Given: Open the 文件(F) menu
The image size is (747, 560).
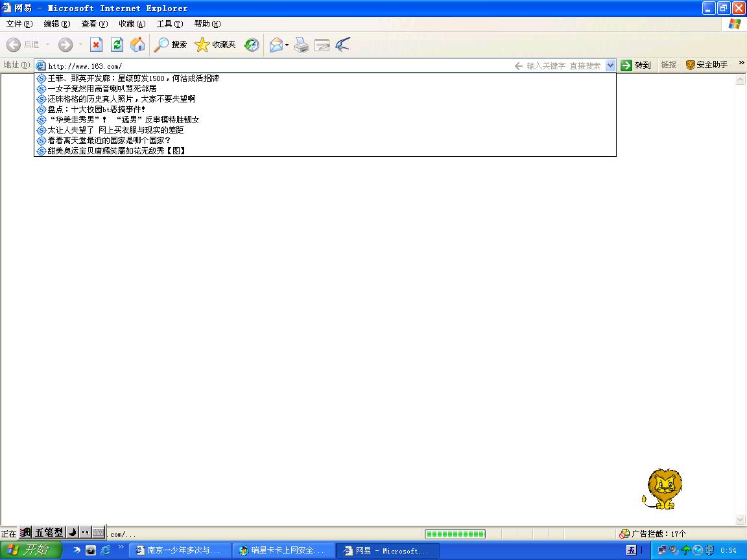Looking at the screenshot, I should [x=19, y=24].
